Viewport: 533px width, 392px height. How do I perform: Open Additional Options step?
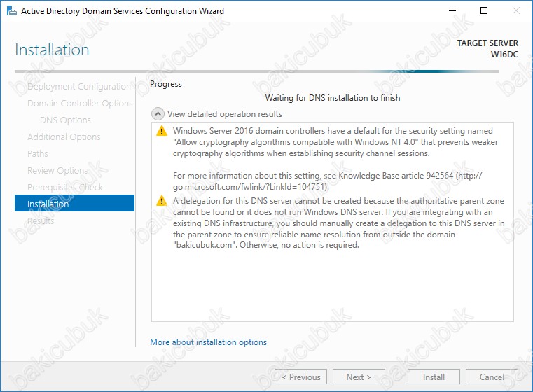tap(64, 137)
